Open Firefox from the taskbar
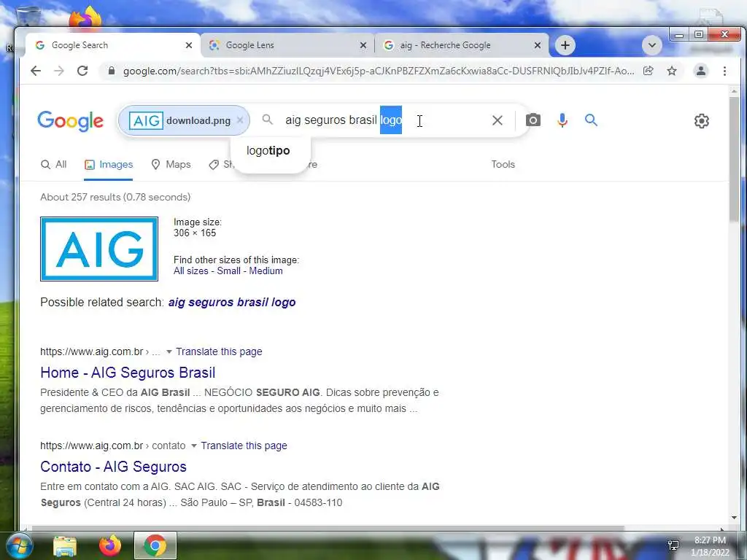Viewport: 747px width, 560px height. coord(110,545)
